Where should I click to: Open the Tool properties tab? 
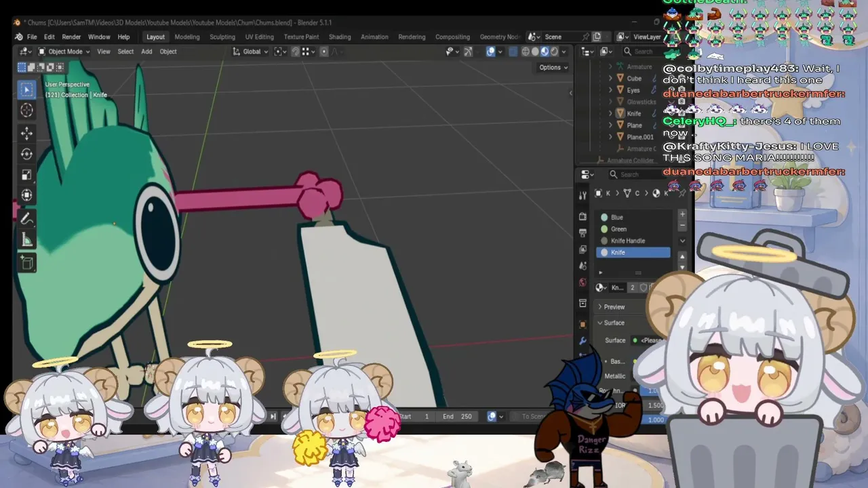tap(583, 196)
